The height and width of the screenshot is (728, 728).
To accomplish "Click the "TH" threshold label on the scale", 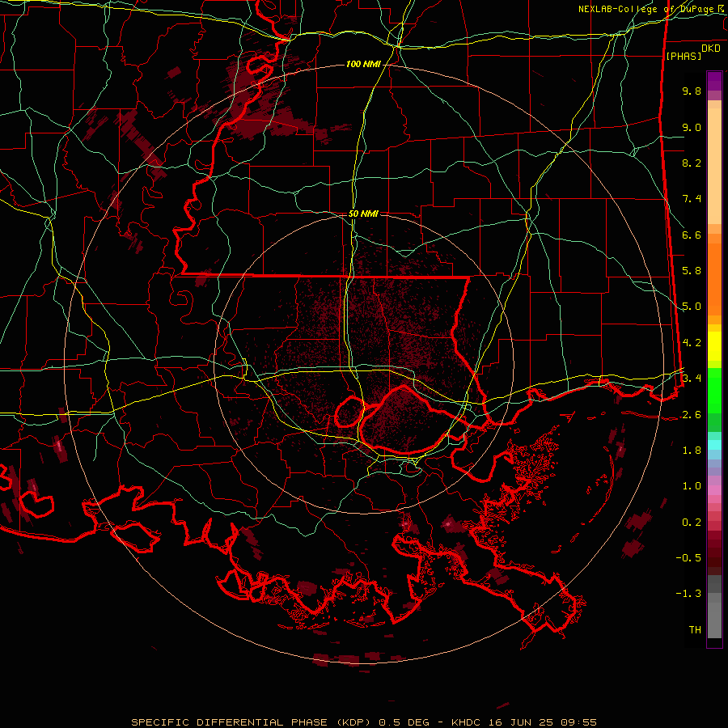I will pyautogui.click(x=695, y=630).
